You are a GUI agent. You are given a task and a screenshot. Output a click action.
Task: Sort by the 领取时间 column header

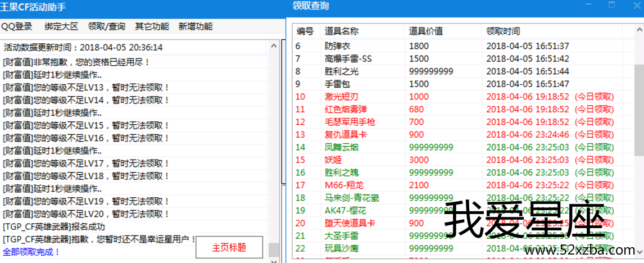pos(503,31)
